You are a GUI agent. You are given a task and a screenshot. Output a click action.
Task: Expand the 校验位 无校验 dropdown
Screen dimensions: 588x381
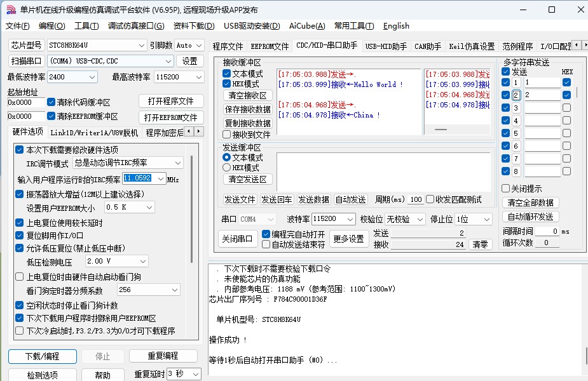420,219
